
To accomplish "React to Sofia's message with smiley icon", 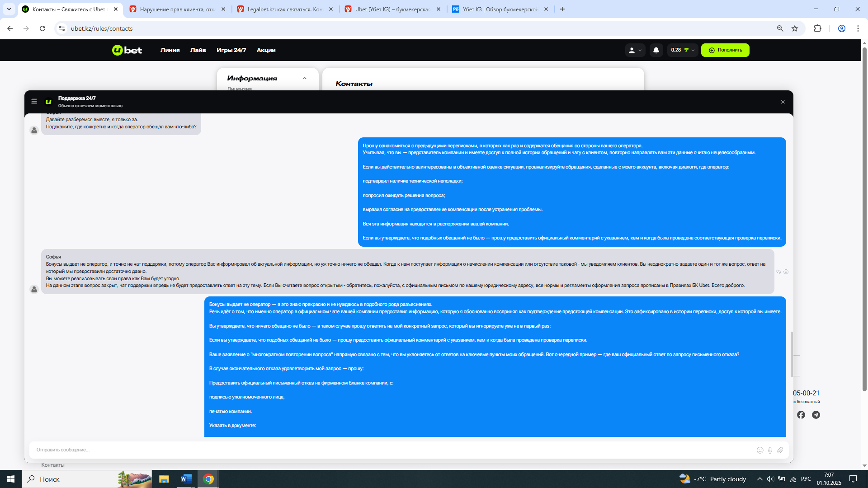I will 786,272.
